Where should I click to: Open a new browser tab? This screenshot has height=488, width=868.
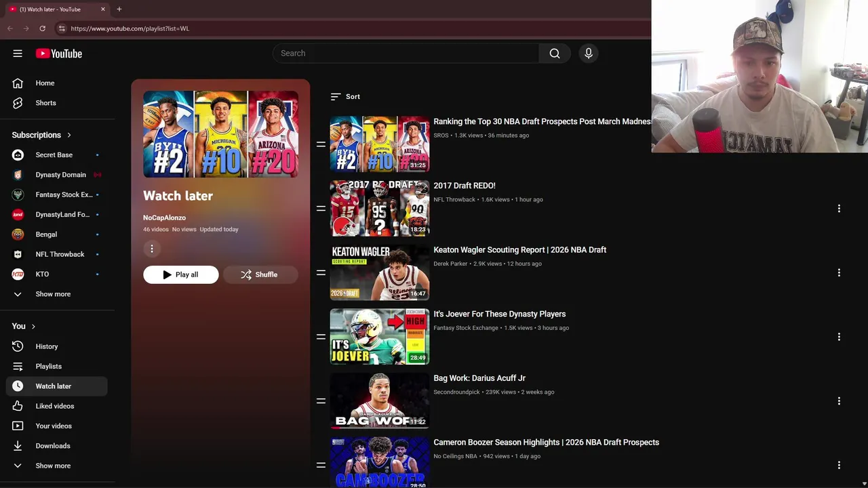click(x=119, y=9)
